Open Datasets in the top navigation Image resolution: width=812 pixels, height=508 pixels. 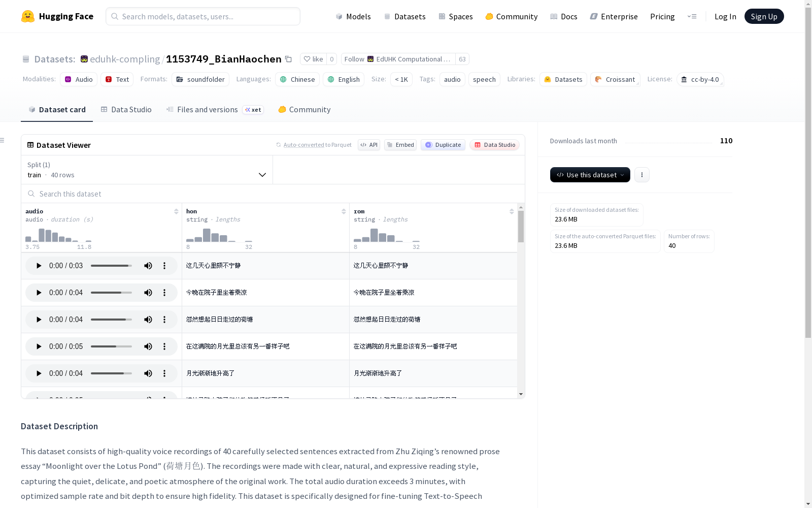[404, 16]
